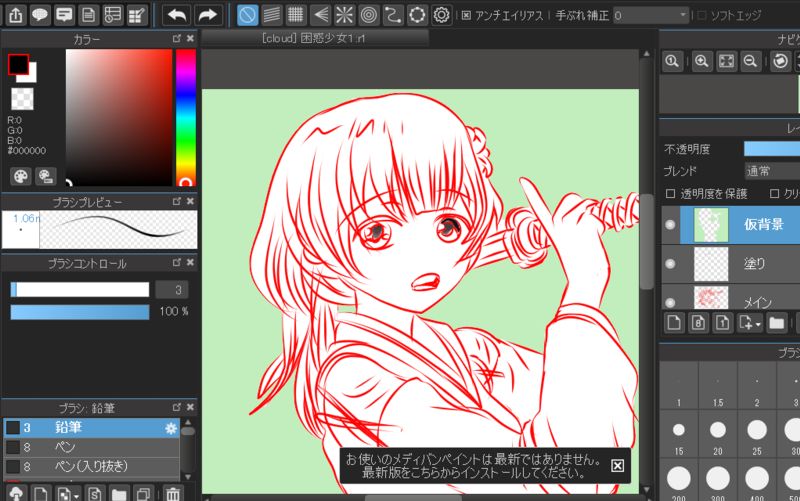Open the ブレンド mode dropdown showing 通常
The height and width of the screenshot is (501, 800).
(772, 171)
